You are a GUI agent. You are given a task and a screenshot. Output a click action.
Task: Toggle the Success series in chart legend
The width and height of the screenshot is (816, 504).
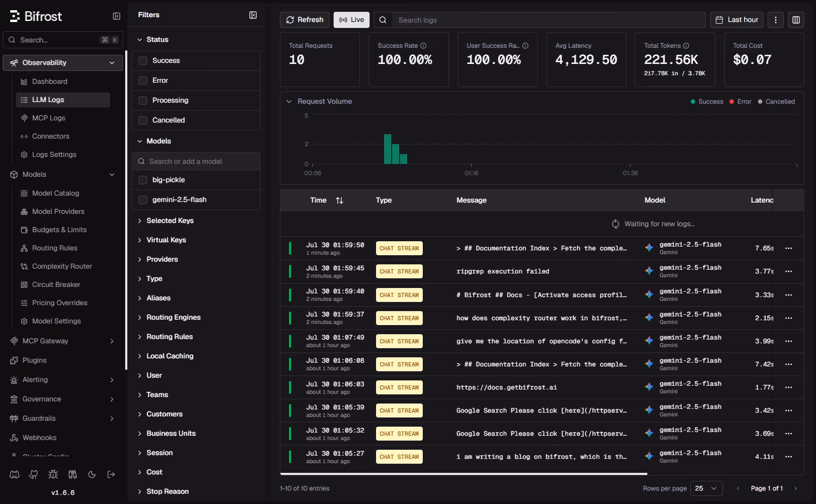point(707,102)
